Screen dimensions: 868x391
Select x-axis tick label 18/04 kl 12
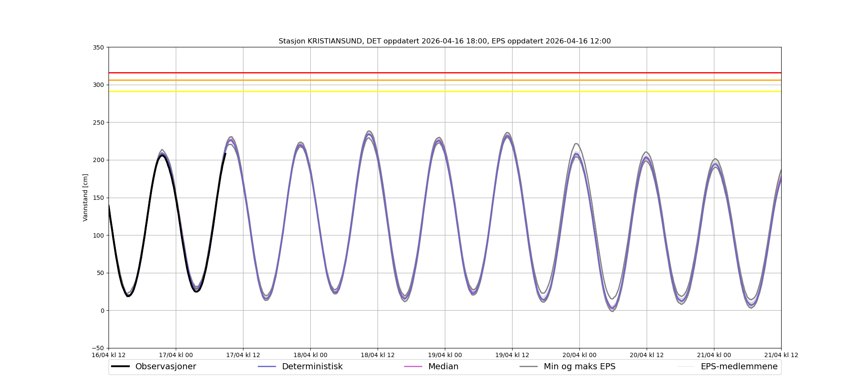coord(378,355)
